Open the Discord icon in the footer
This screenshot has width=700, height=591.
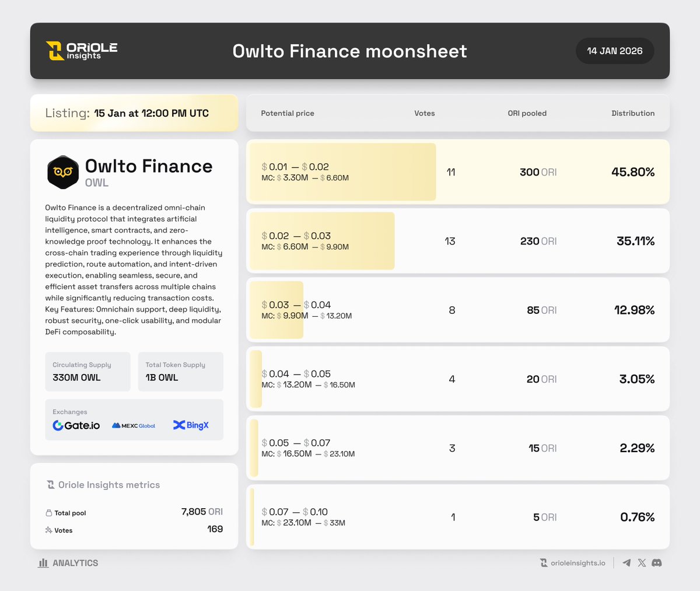(x=656, y=563)
